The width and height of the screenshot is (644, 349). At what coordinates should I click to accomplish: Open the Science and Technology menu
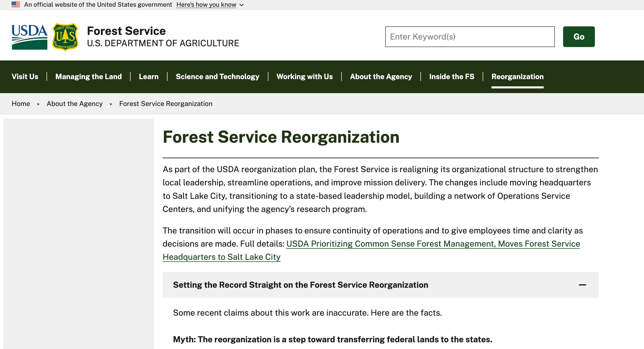(x=217, y=77)
